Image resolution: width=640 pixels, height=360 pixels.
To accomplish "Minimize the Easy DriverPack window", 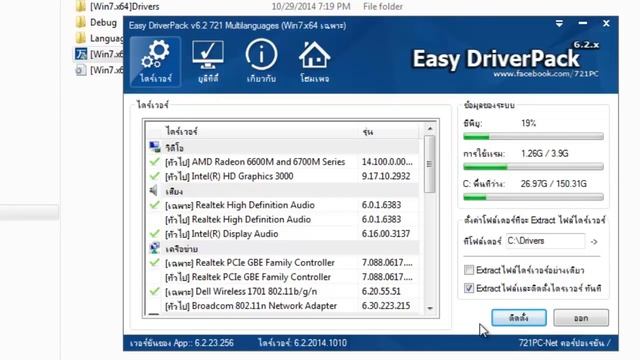I will pyautogui.click(x=582, y=24).
